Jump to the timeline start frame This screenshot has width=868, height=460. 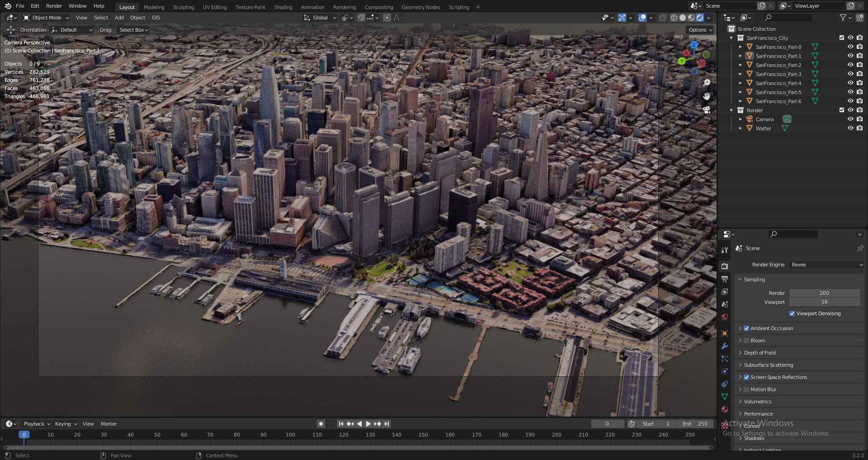[341, 424]
